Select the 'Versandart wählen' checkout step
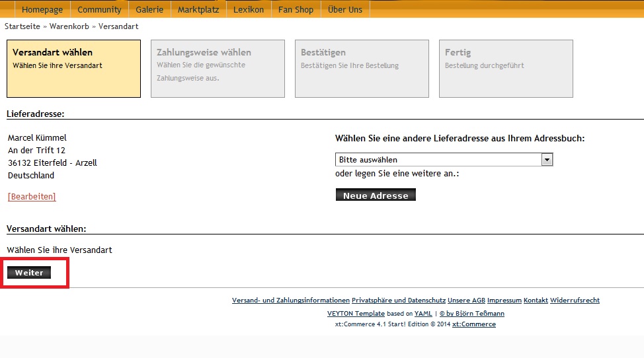 [73, 69]
